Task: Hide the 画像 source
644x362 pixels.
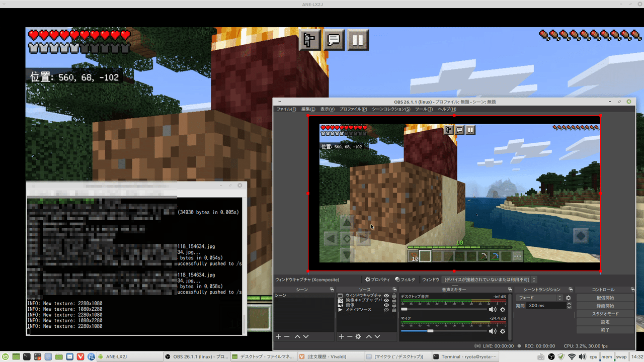Action: point(386,305)
